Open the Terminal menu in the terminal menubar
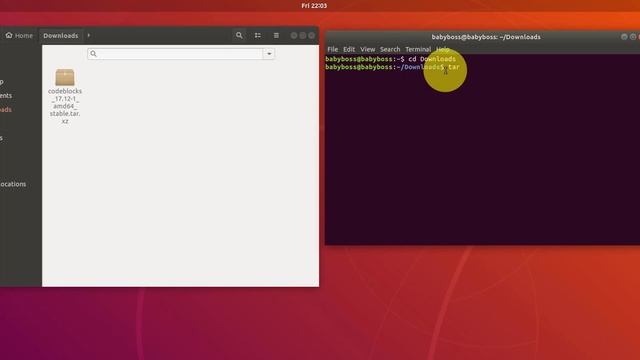640x360 pixels. point(418,49)
